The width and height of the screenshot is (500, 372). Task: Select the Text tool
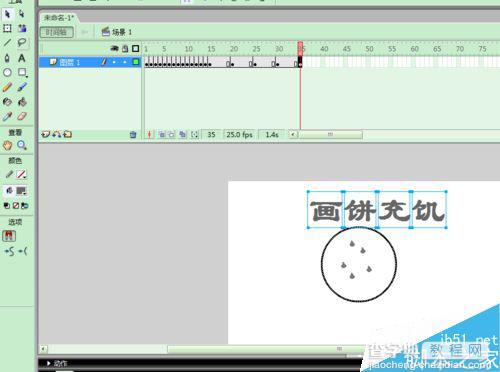point(22,58)
